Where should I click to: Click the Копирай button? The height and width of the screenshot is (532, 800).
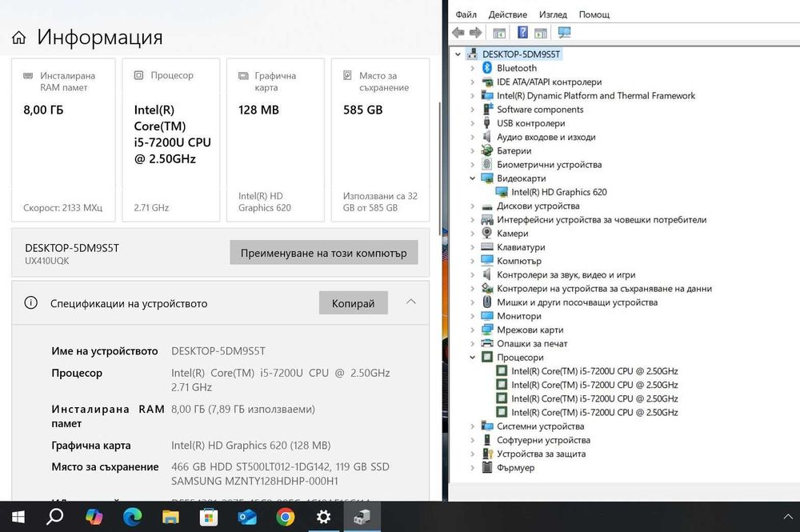(353, 303)
